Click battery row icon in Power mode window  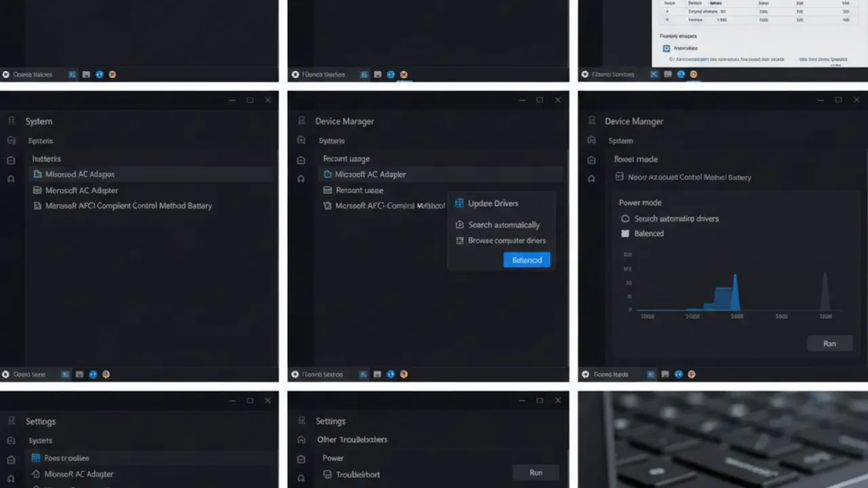coord(619,177)
